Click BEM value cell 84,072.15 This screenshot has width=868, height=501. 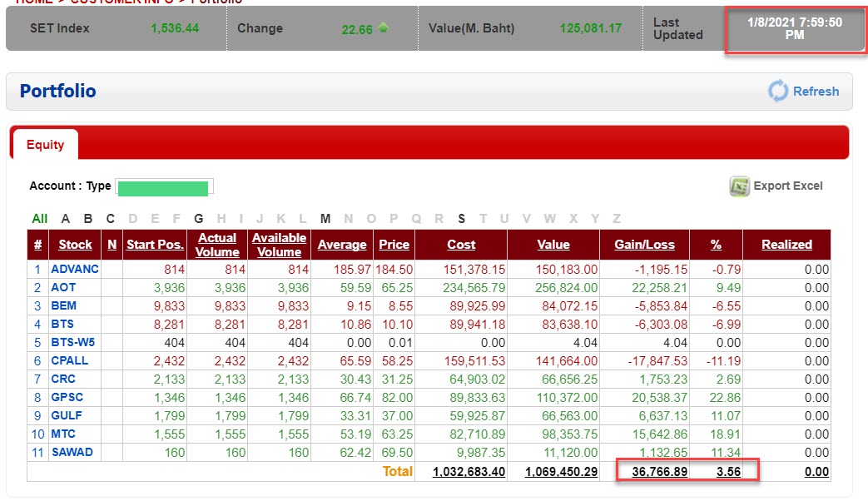coord(569,306)
